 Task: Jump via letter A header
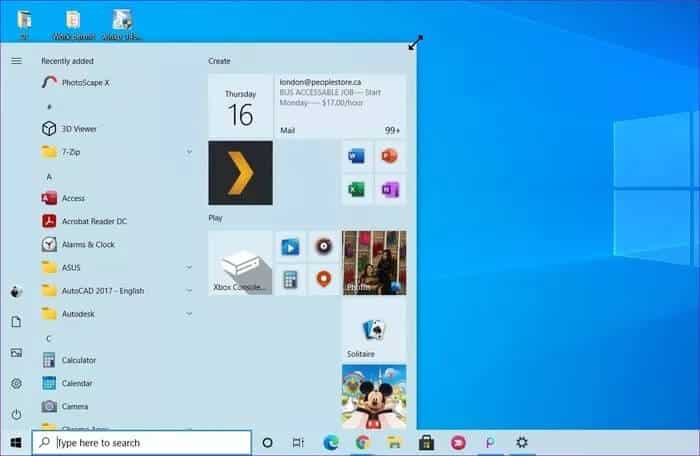coord(49,177)
